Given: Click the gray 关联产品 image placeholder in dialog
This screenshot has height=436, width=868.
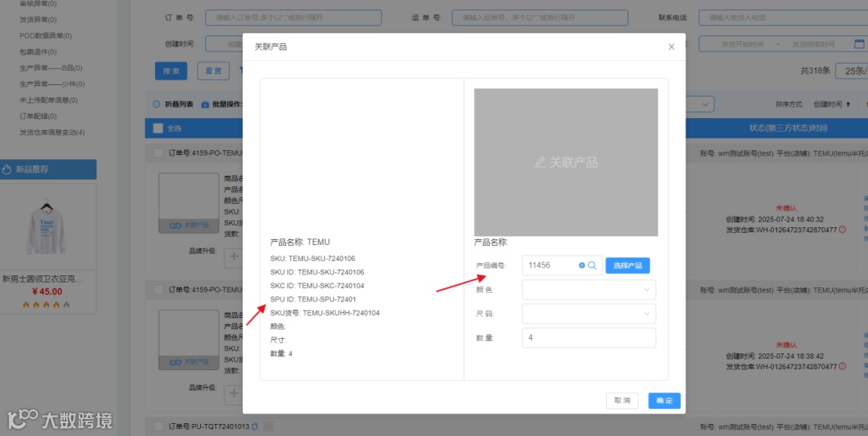Looking at the screenshot, I should [566, 162].
